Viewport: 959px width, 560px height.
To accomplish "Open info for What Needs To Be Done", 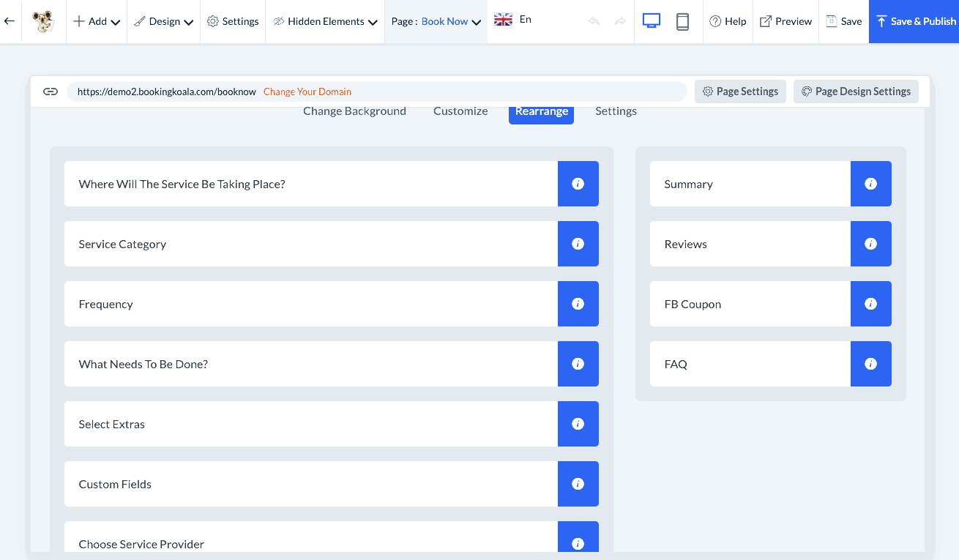I will coord(578,364).
